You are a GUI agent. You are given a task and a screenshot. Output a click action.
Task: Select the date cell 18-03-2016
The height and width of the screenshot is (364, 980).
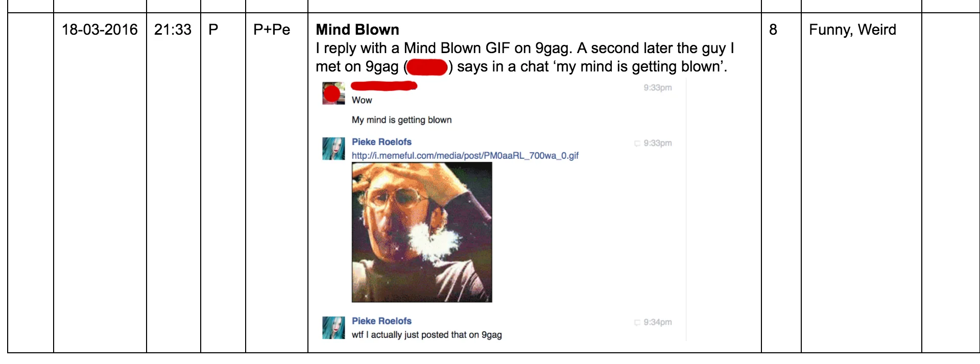[x=100, y=183]
